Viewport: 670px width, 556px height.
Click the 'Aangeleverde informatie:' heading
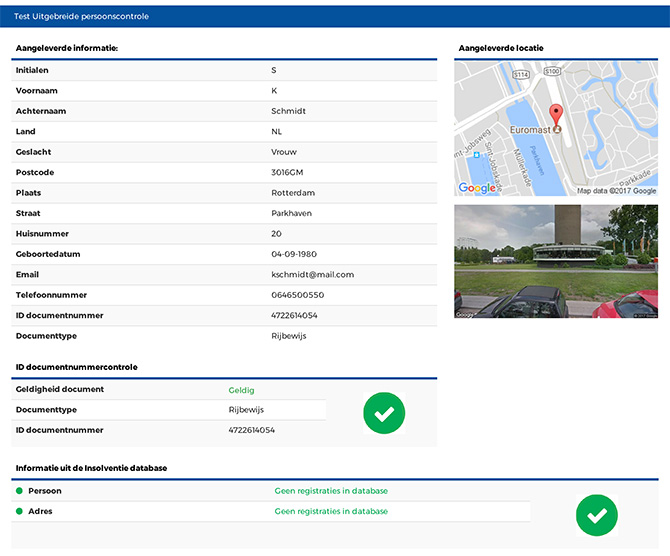(67, 48)
